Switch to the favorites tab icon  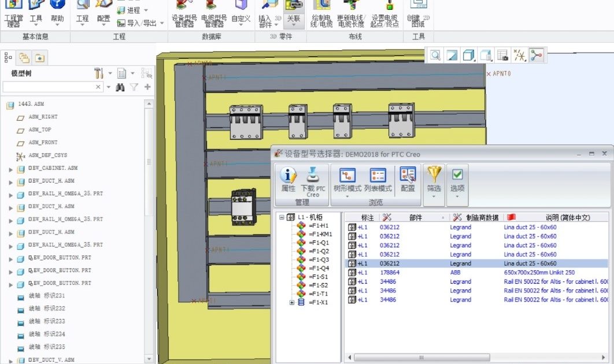(39, 58)
